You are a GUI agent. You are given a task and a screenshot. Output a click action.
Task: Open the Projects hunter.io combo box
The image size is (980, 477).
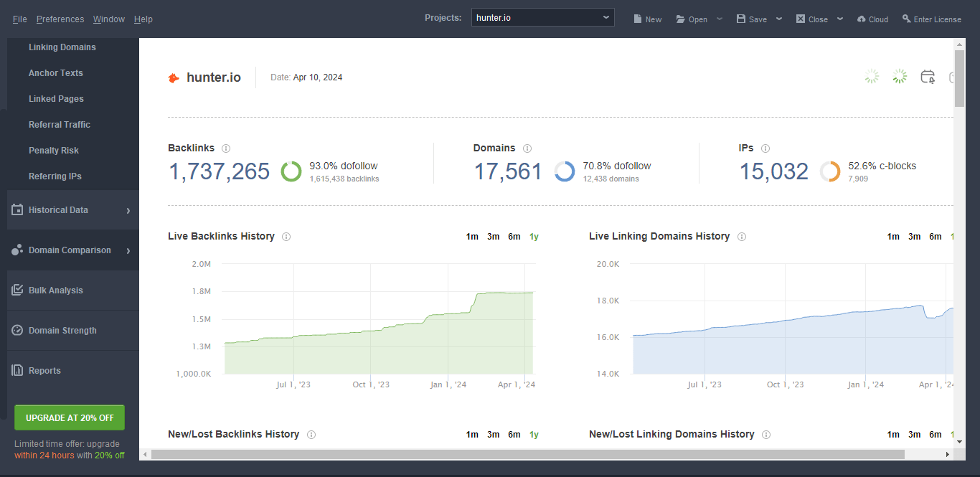coord(543,18)
